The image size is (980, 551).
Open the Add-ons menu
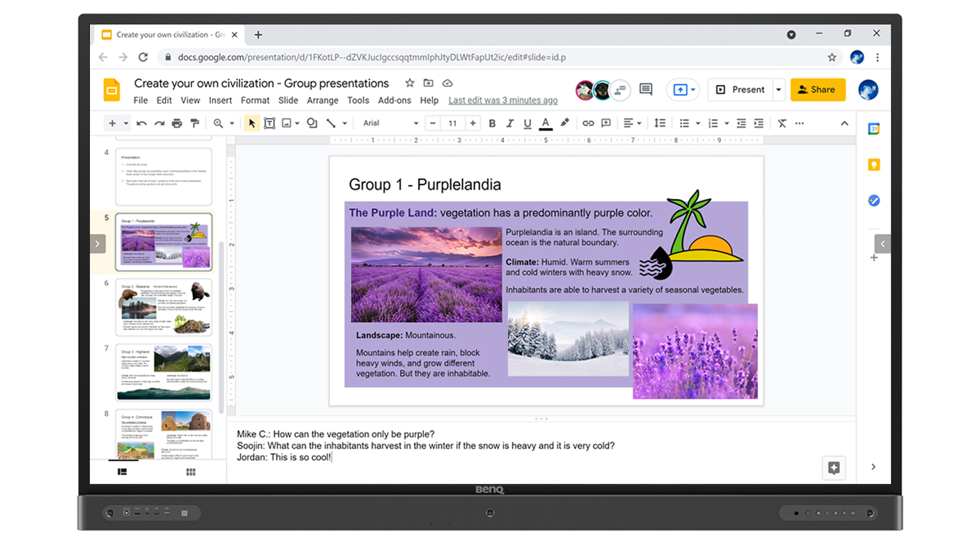[x=395, y=100]
